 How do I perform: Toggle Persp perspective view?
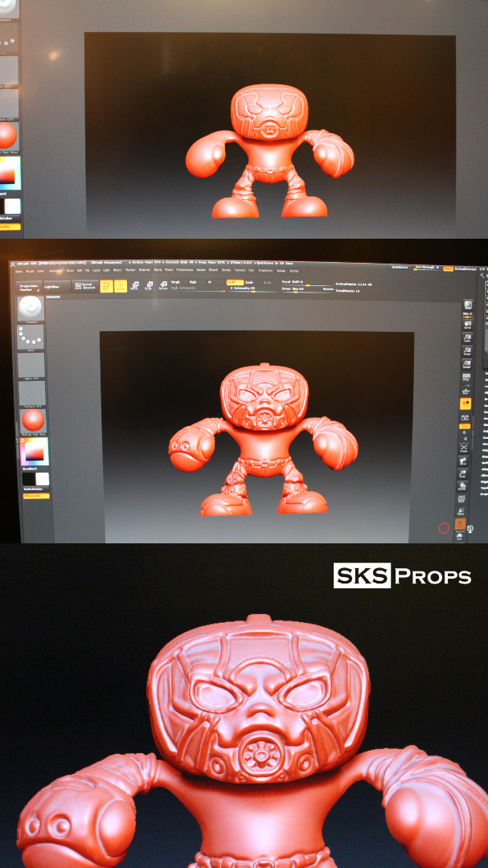coord(466,377)
